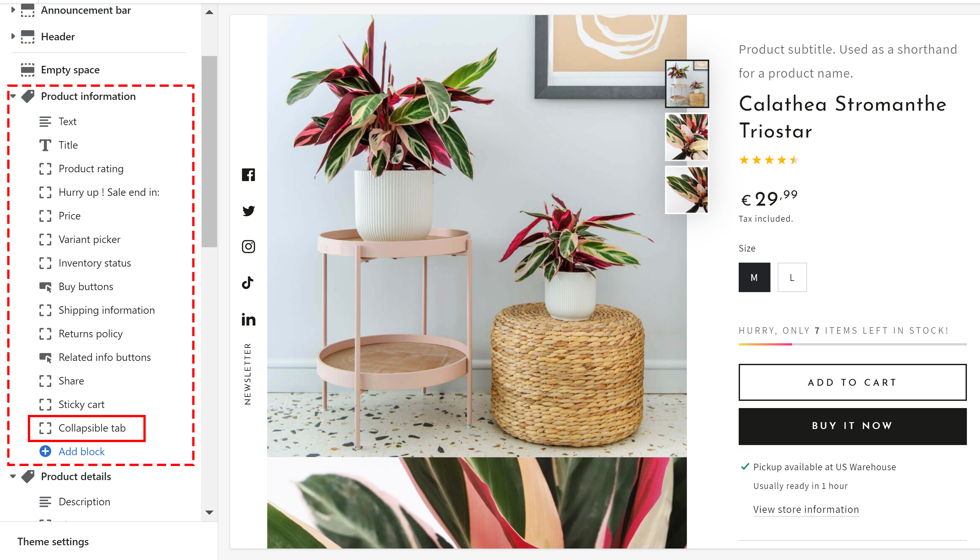The height and width of the screenshot is (560, 980).
Task: Select size L variant
Action: coord(792,277)
